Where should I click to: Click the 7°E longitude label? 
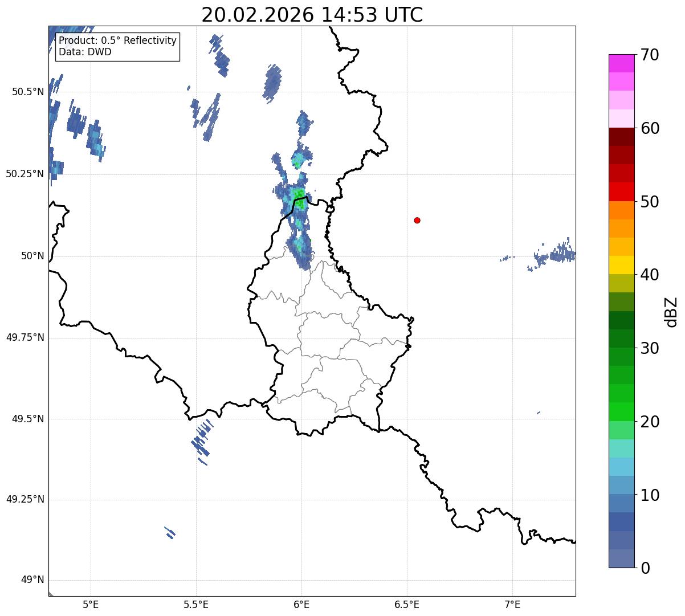(x=512, y=604)
